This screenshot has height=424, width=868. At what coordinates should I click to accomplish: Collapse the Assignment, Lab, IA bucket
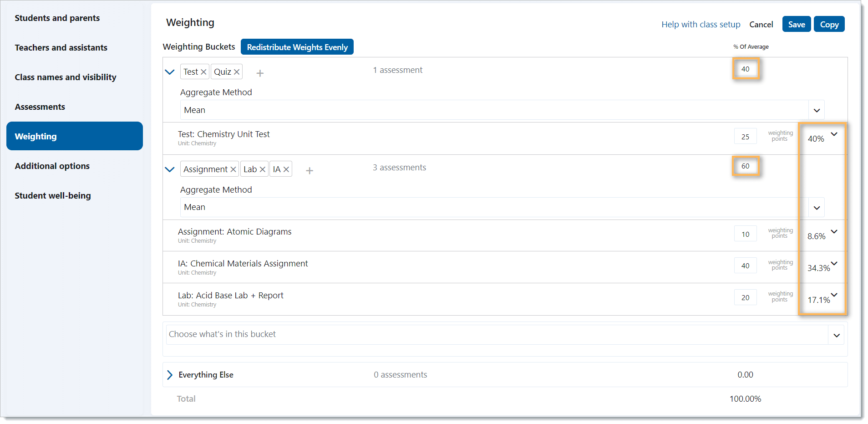(170, 169)
